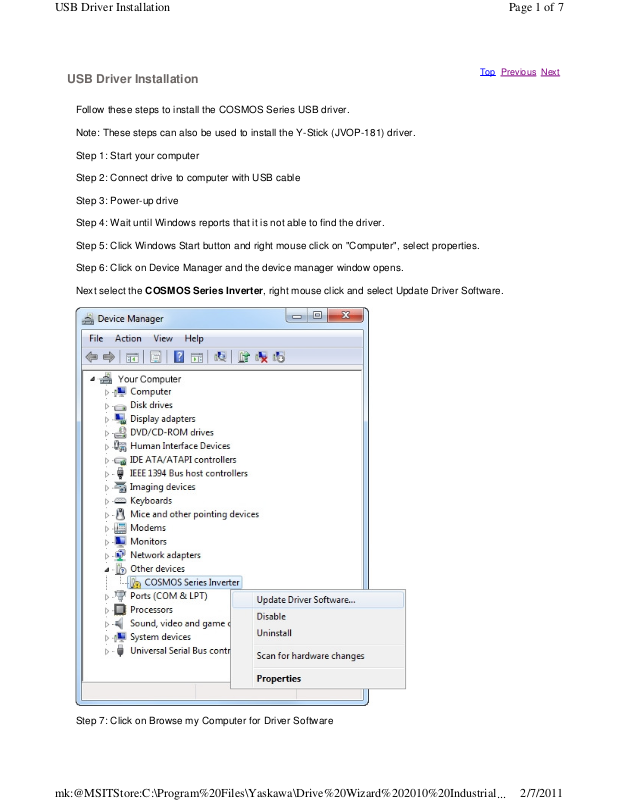Screen dimensions: 619x800
Task: Follow the Next link at page top
Action: pos(549,72)
